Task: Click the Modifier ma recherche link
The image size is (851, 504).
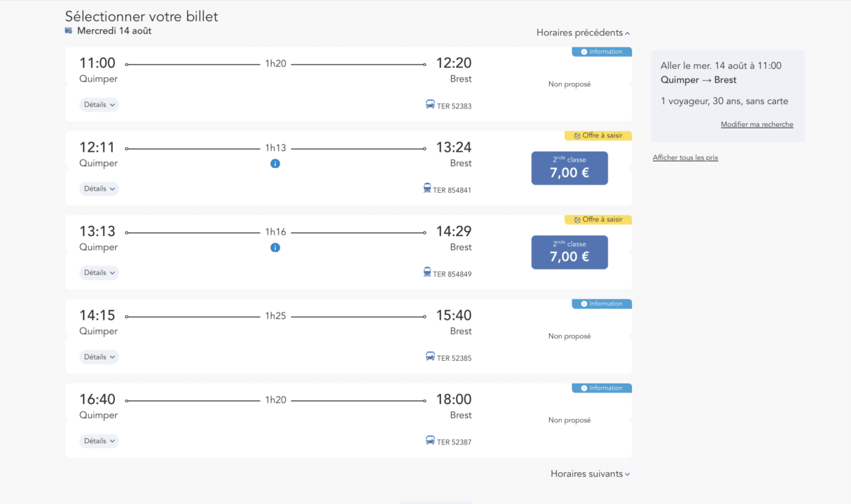Action: [757, 125]
